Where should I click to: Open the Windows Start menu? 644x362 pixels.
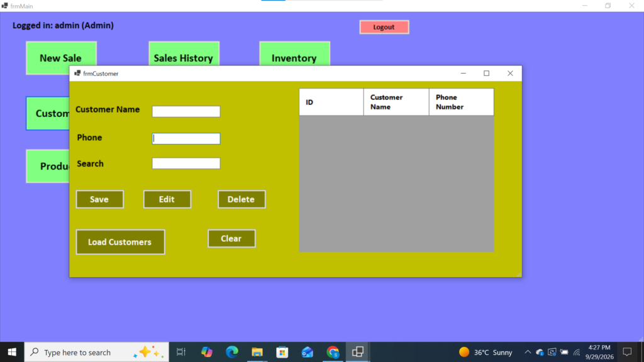[12, 352]
